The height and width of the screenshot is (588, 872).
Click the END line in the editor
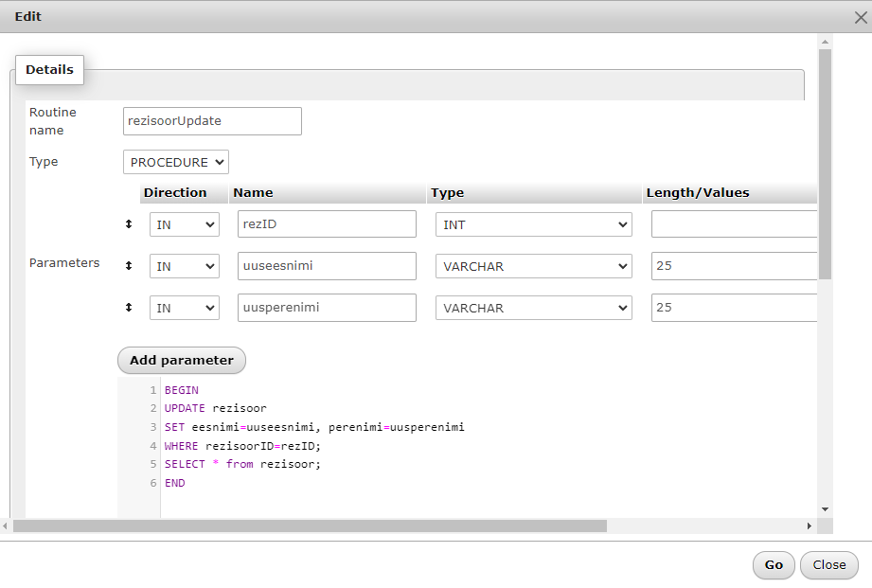(x=174, y=483)
